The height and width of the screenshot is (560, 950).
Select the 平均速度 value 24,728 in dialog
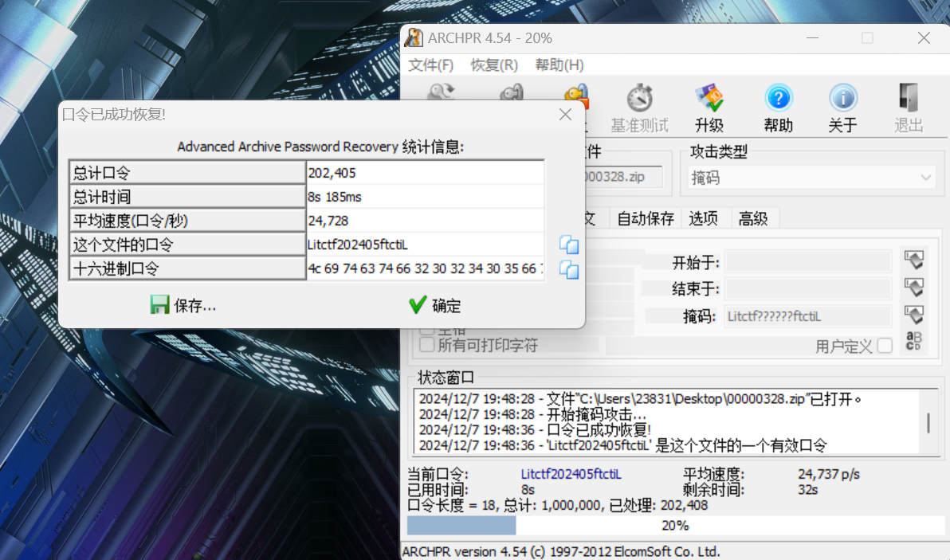coord(426,221)
